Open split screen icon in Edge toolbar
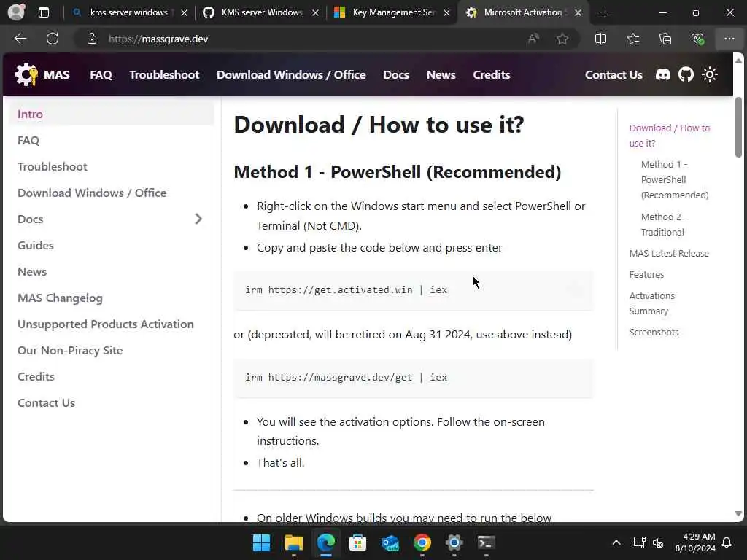 click(601, 39)
